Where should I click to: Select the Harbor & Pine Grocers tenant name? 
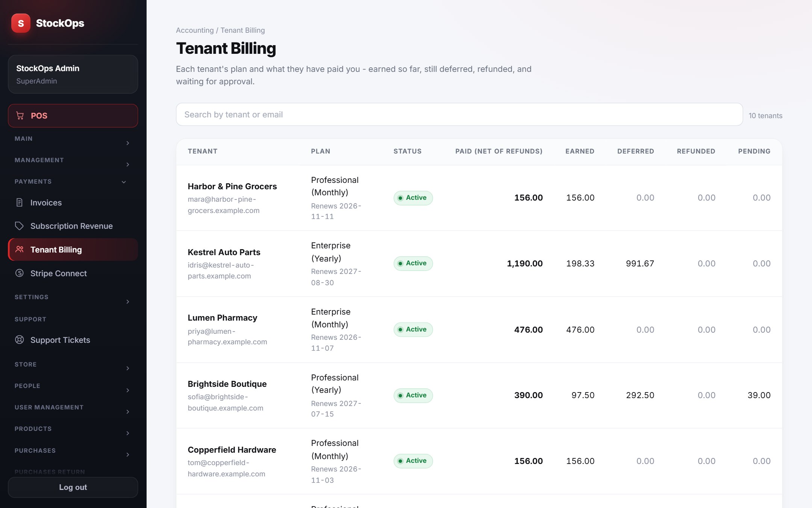tap(232, 186)
